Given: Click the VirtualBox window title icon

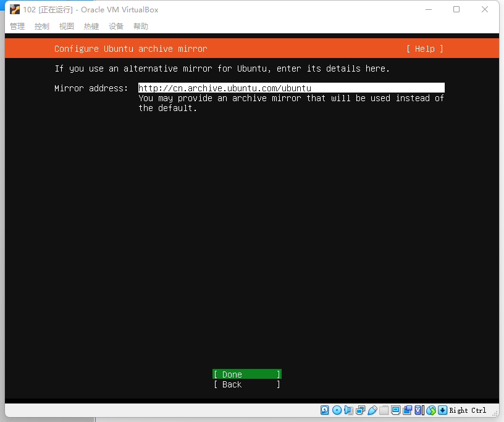Looking at the screenshot, I should click(14, 10).
